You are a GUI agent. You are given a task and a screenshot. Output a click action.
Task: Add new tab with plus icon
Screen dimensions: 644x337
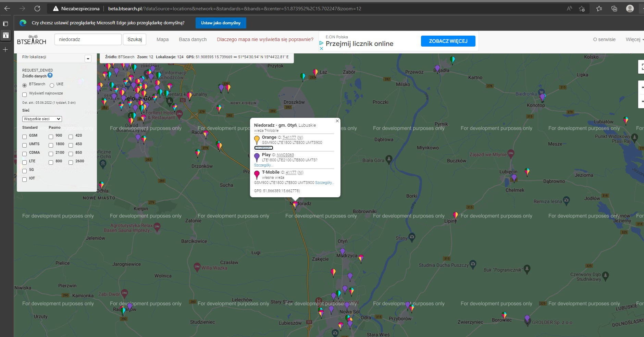pyautogui.click(x=5, y=50)
